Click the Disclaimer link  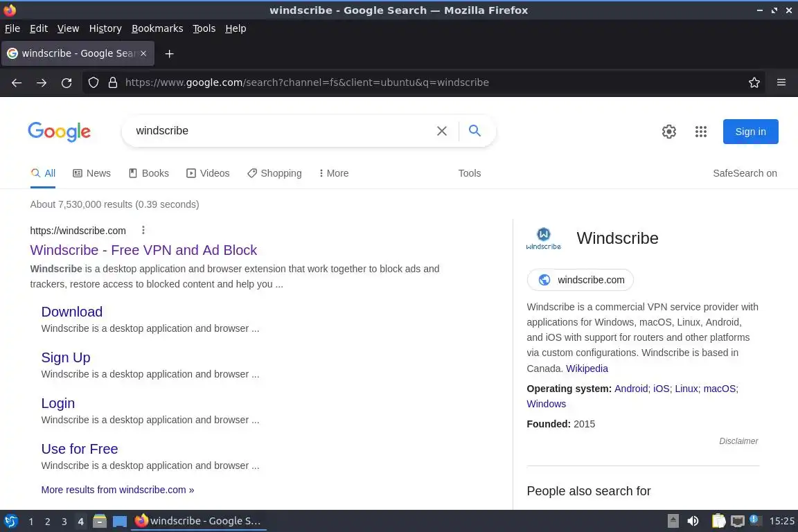pyautogui.click(x=738, y=441)
